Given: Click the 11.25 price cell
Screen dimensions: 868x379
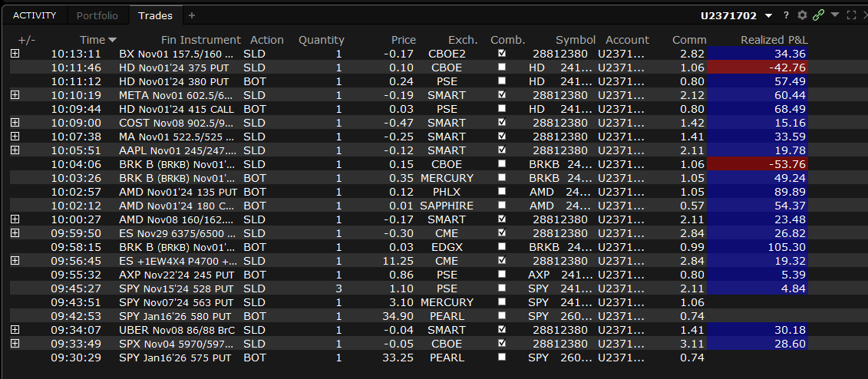Looking at the screenshot, I should 398,261.
